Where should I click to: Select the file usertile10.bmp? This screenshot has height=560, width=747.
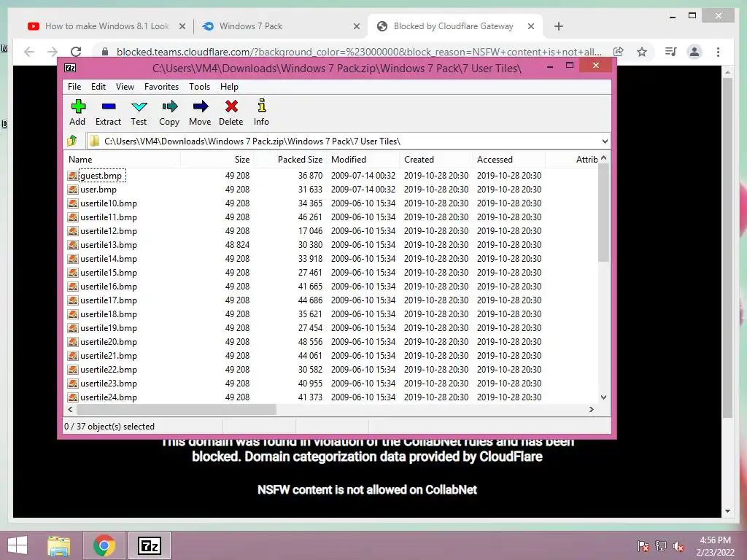109,203
